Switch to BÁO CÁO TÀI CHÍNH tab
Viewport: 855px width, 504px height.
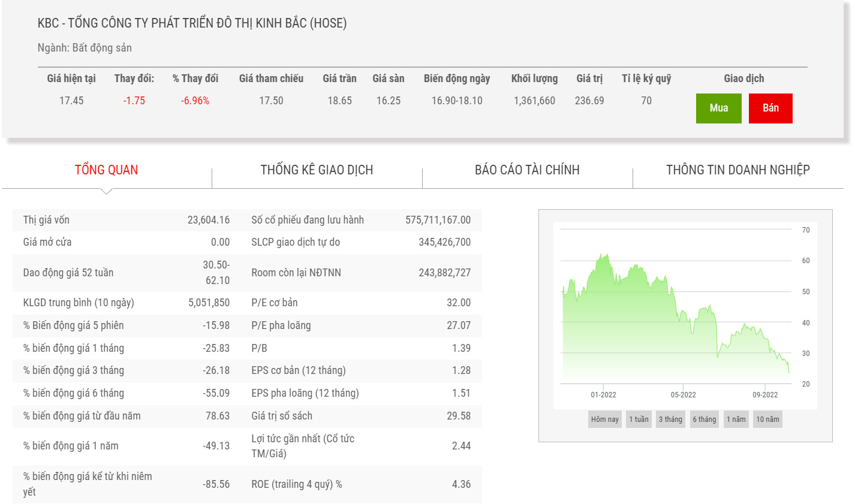pos(527,170)
